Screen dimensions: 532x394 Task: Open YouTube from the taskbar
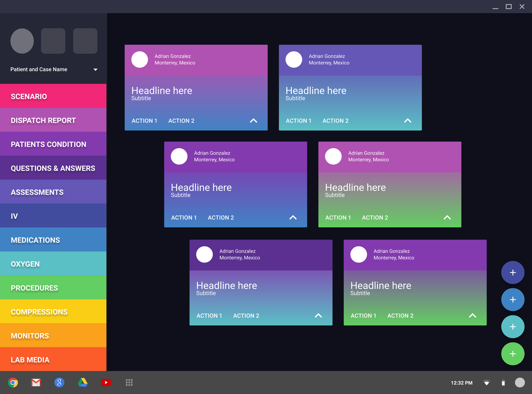pos(106,382)
